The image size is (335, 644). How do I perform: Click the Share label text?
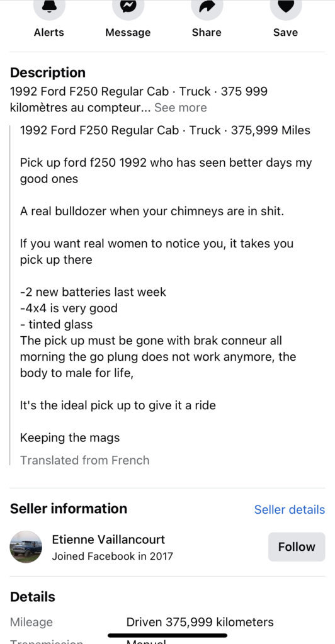coord(207,33)
